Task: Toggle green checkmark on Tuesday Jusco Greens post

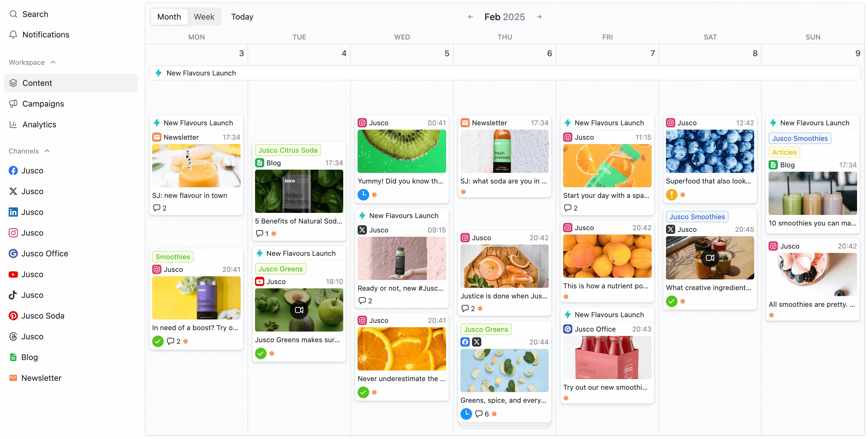Action: tap(261, 353)
